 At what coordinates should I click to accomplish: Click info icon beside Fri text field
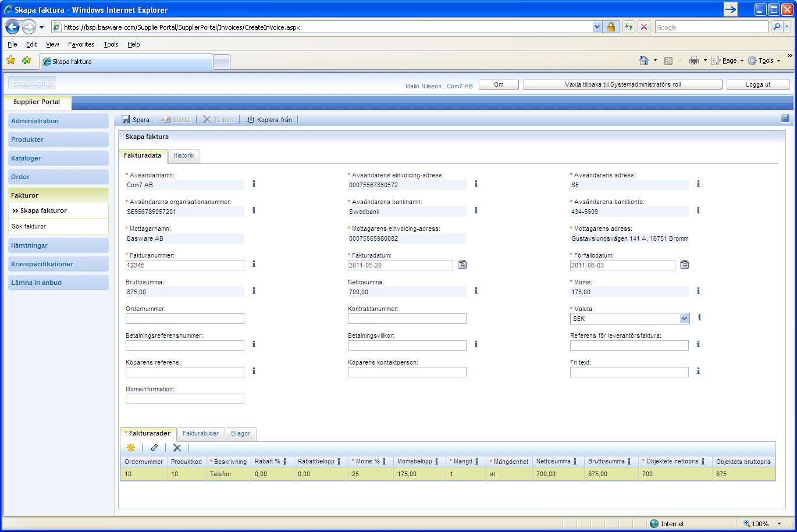click(698, 371)
